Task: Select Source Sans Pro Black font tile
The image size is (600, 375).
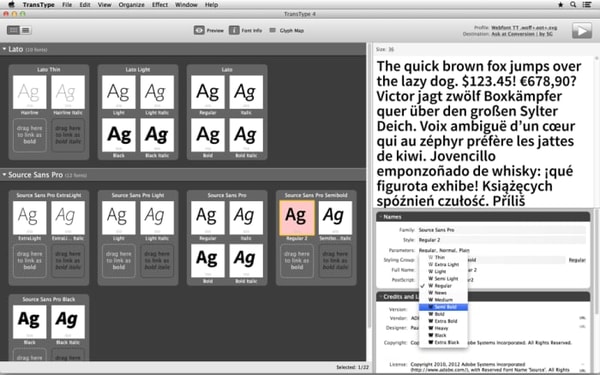Action: (29, 322)
